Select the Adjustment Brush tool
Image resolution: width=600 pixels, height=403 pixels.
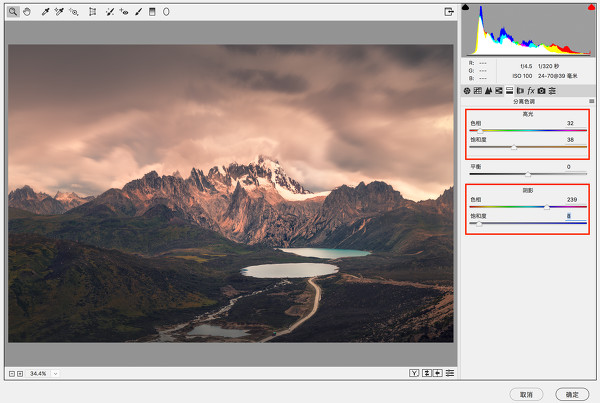coord(139,12)
